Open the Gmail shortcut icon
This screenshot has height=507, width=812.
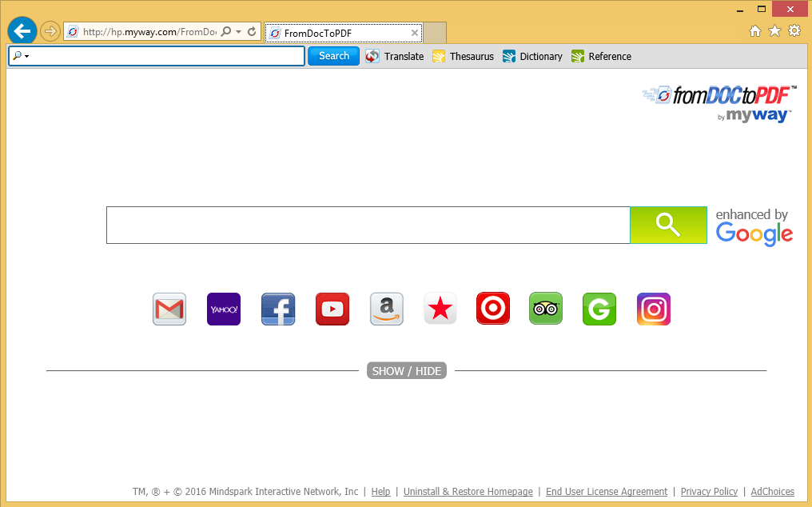pyautogui.click(x=169, y=309)
